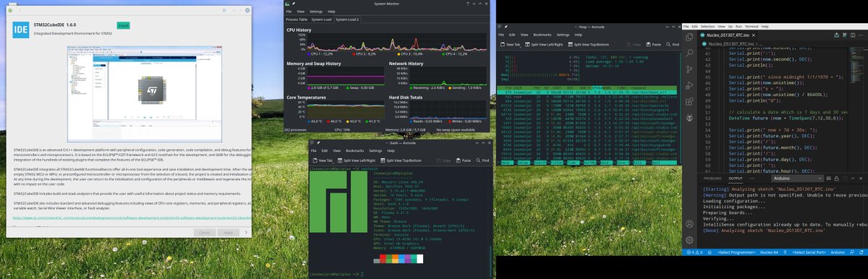Click Arduino Verify icon in editor title bar

[x=845, y=35]
